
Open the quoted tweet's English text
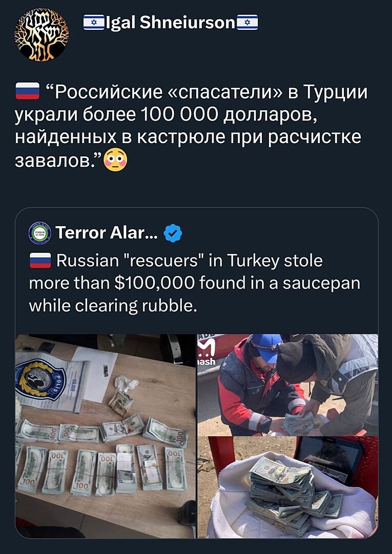(194, 283)
